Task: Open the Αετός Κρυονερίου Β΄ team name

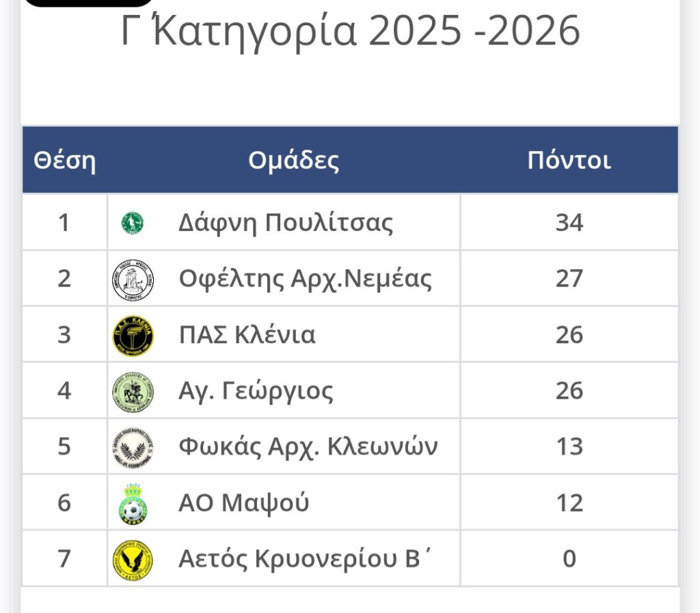Action: tap(306, 559)
